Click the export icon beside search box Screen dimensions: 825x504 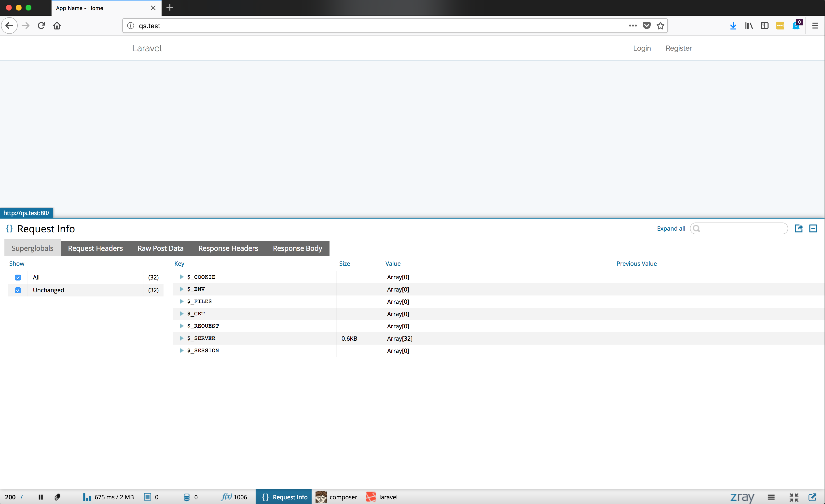pyautogui.click(x=798, y=228)
